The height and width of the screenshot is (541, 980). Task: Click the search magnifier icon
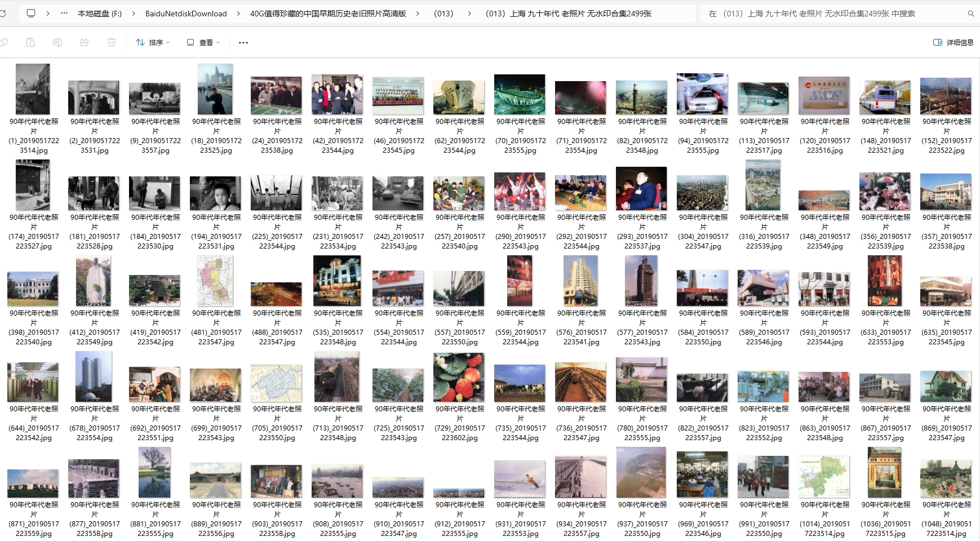pyautogui.click(x=970, y=14)
